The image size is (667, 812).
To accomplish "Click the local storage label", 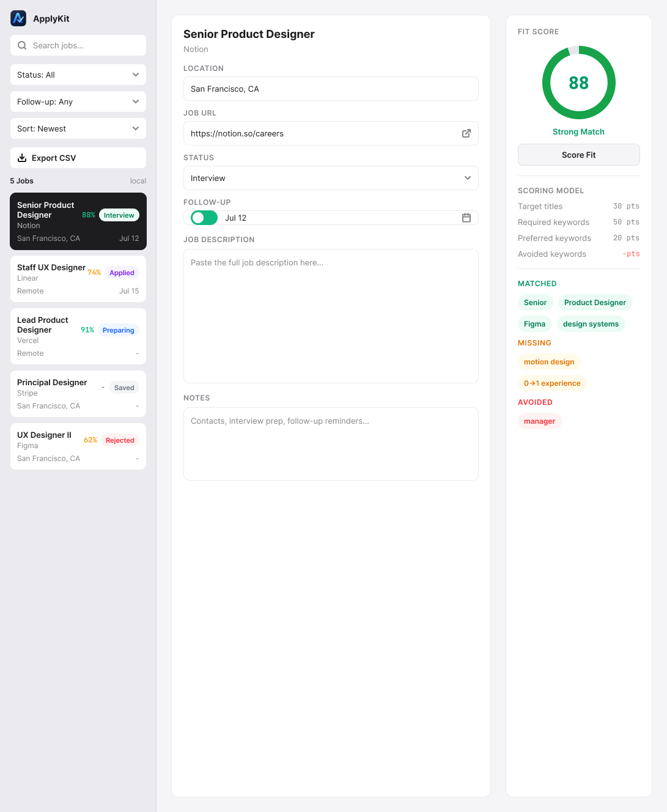I will (138, 181).
